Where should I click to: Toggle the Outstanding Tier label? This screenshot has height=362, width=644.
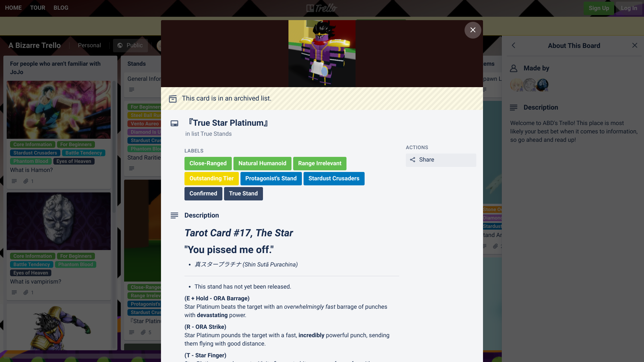pos(211,178)
